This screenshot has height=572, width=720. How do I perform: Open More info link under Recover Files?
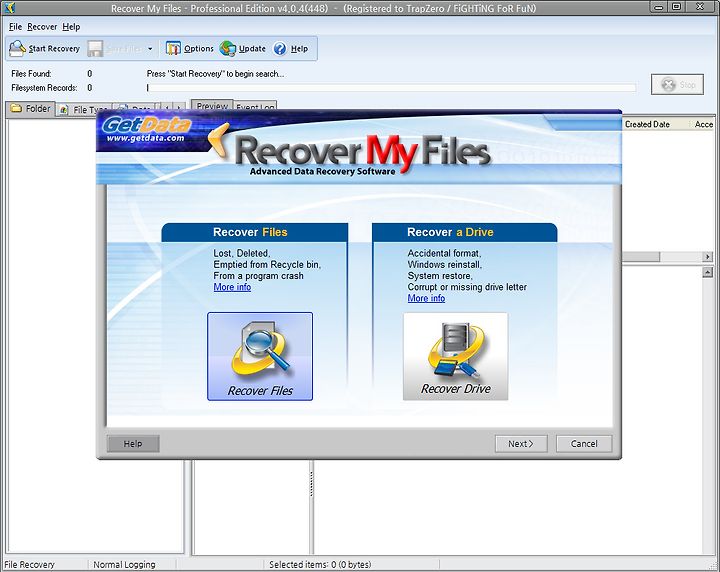pos(232,287)
